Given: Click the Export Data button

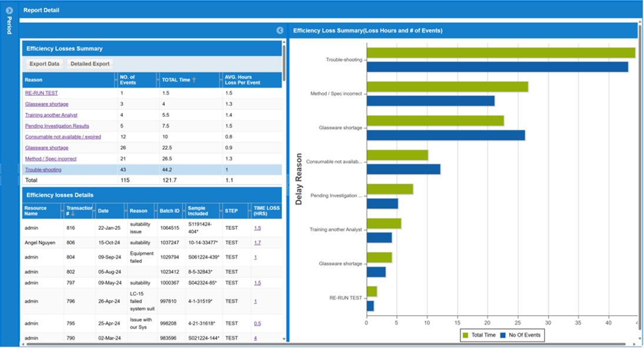Looking at the screenshot, I should (x=45, y=63).
